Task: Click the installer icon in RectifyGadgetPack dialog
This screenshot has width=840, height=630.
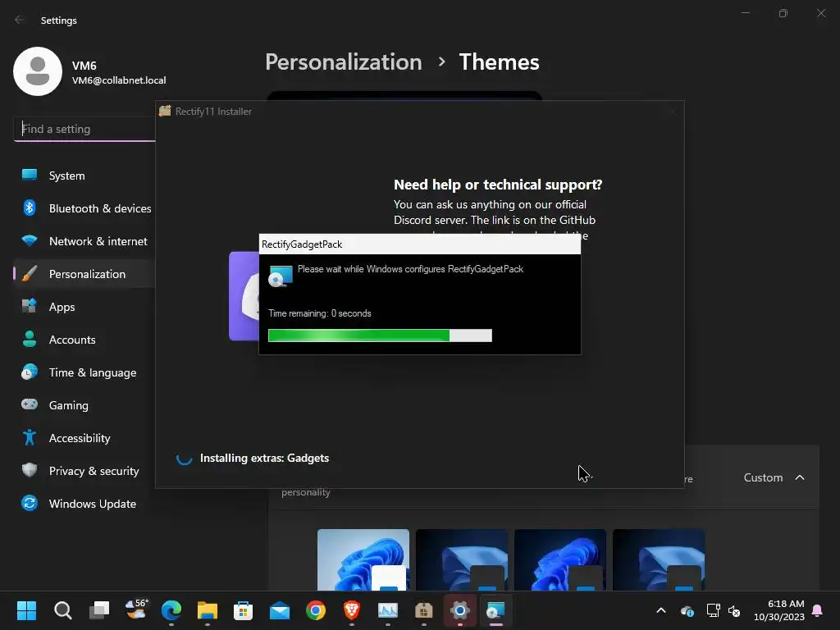Action: 281,276
